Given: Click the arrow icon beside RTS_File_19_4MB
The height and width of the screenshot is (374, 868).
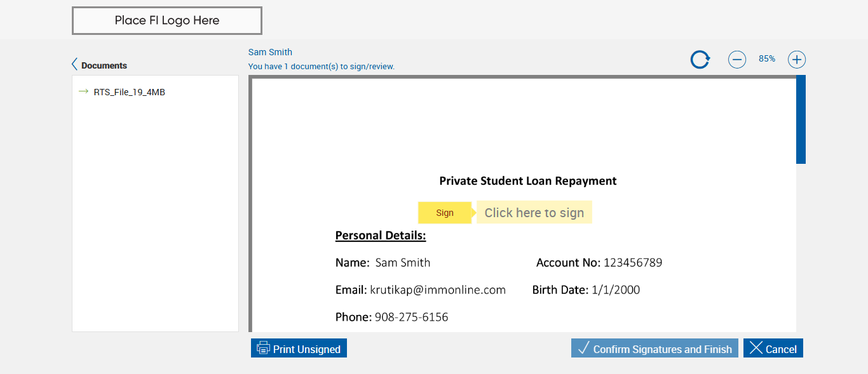Looking at the screenshot, I should click(83, 91).
